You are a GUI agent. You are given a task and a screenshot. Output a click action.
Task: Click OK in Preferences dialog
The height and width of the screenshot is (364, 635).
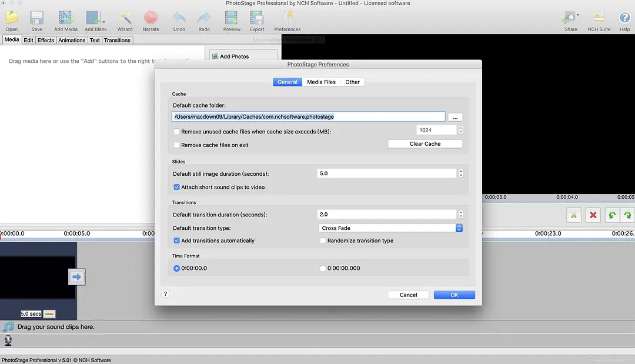tap(454, 295)
